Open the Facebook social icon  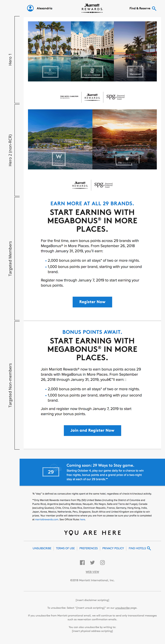pos(82,562)
